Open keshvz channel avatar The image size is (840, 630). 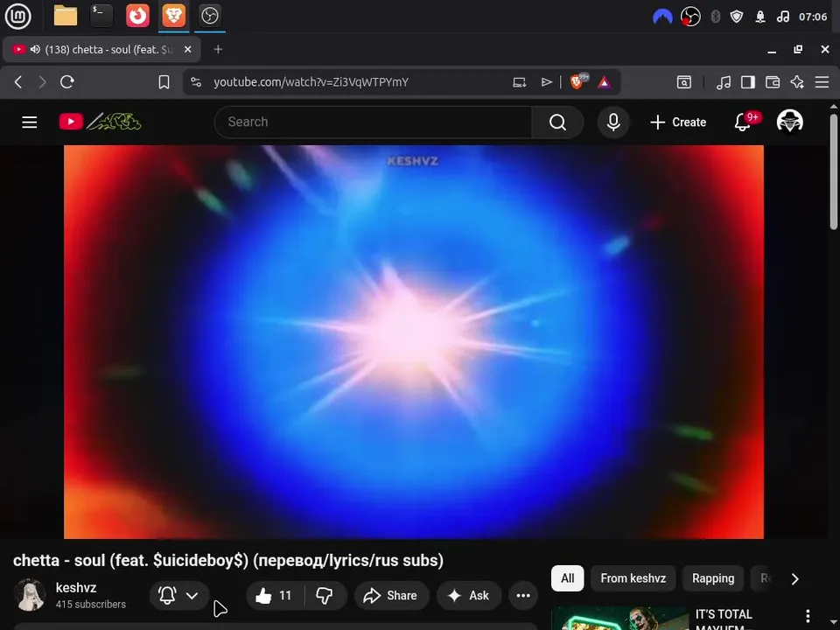coord(30,595)
